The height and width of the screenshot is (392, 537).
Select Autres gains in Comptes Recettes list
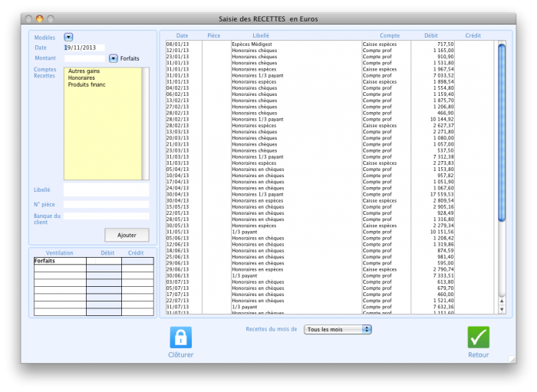coord(84,71)
